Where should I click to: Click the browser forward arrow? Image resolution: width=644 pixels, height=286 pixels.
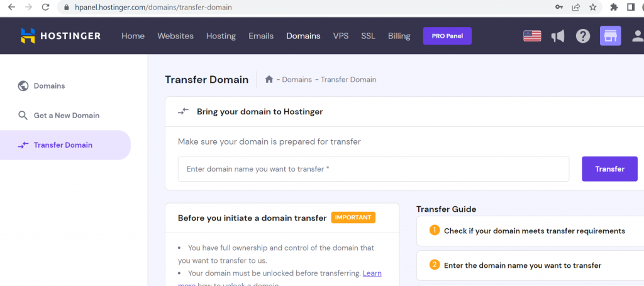(x=28, y=7)
